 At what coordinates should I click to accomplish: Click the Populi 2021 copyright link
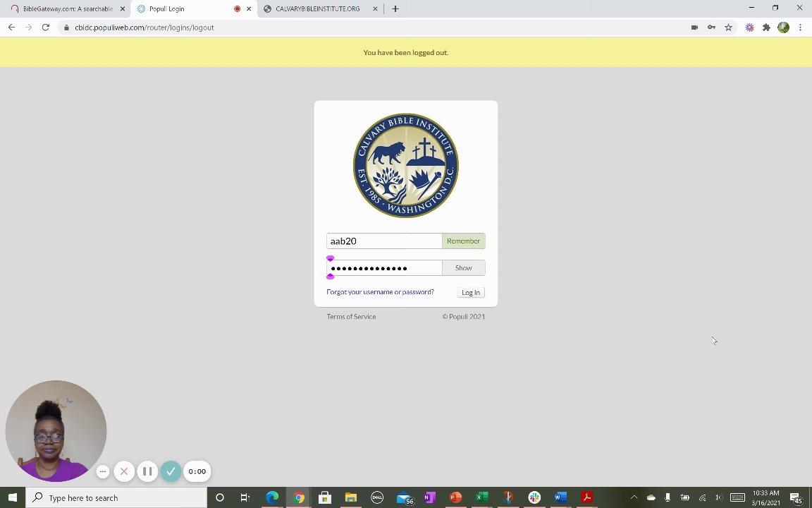pos(464,317)
